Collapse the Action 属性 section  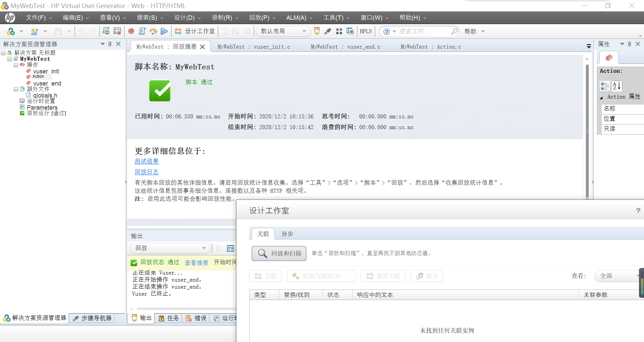tap(601, 97)
